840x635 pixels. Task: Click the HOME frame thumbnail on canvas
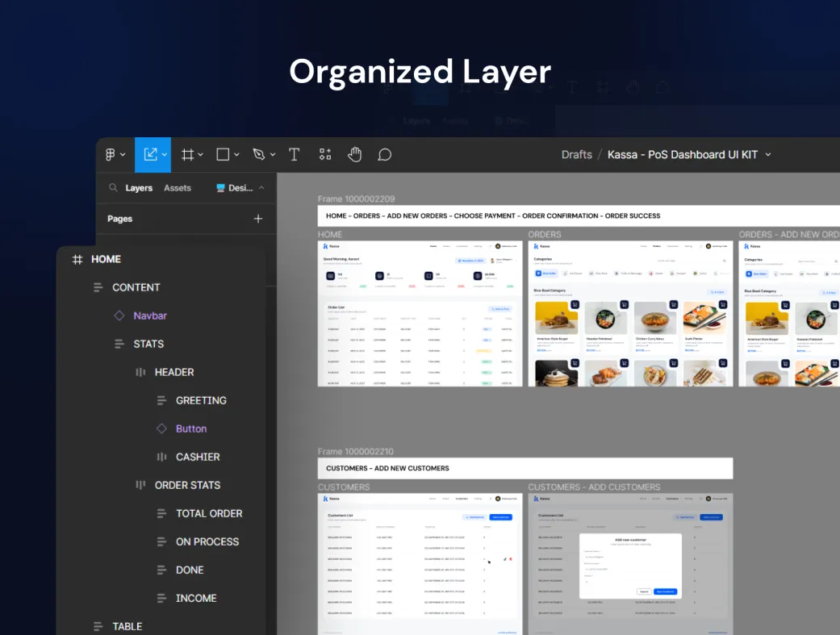pyautogui.click(x=420, y=313)
